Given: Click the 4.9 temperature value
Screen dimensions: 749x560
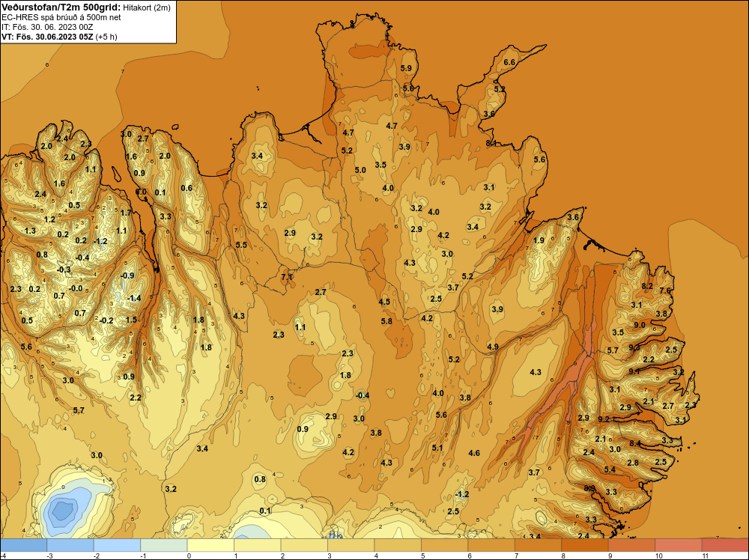Looking at the screenshot, I should point(493,347).
